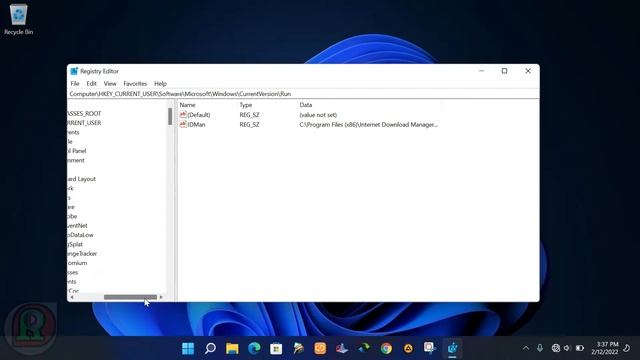Open the yellow triangle app in taskbar
The height and width of the screenshot is (360, 640).
[x=408, y=348]
